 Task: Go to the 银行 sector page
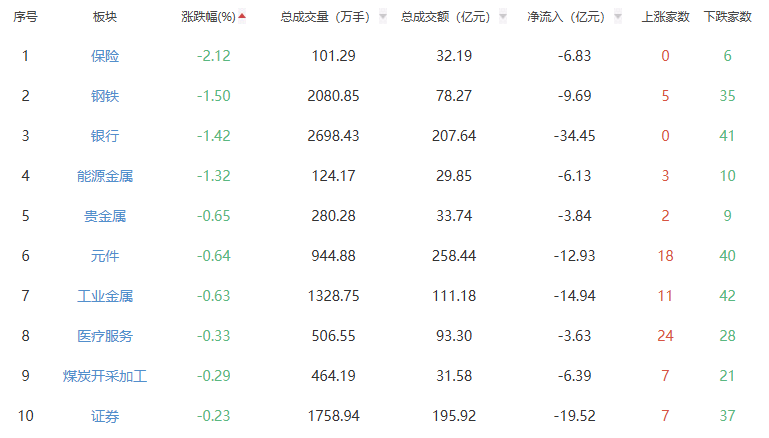[104, 136]
